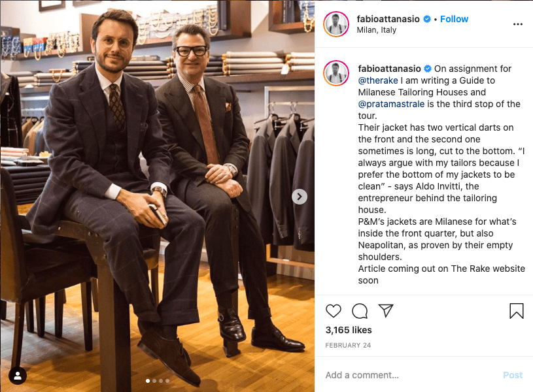Show tagged people in photo

tap(18, 375)
